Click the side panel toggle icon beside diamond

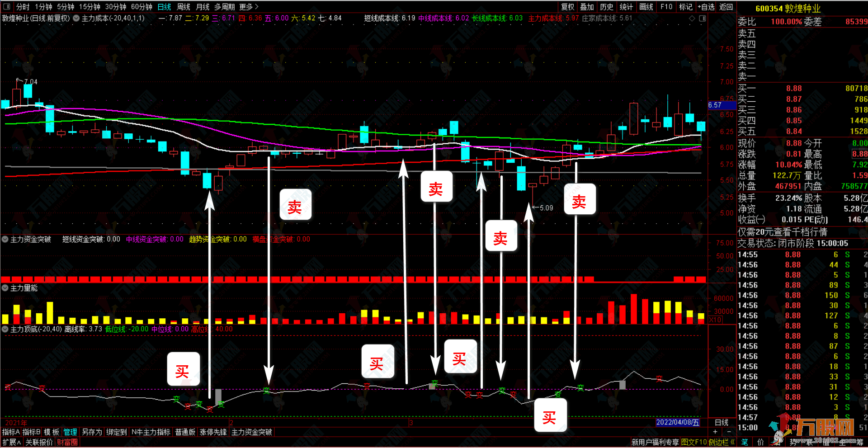click(703, 19)
